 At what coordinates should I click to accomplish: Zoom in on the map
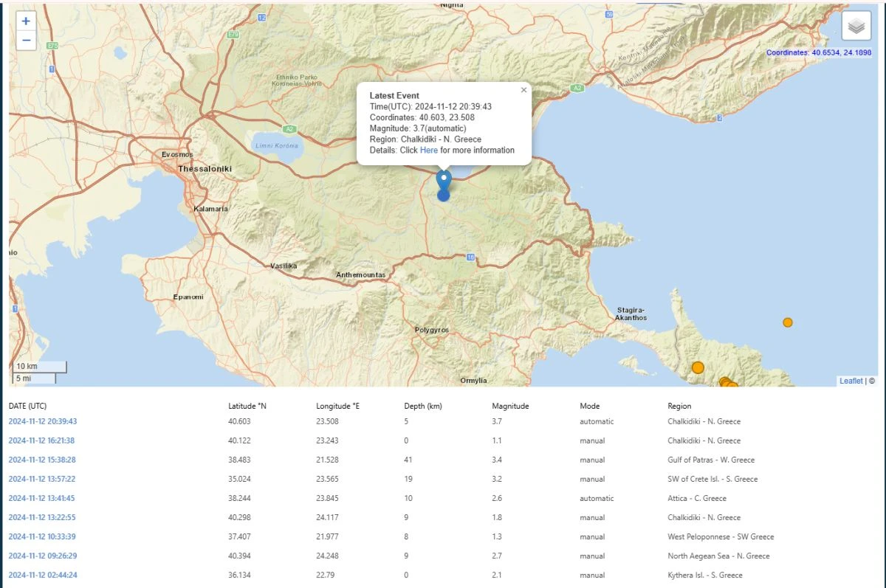click(26, 21)
